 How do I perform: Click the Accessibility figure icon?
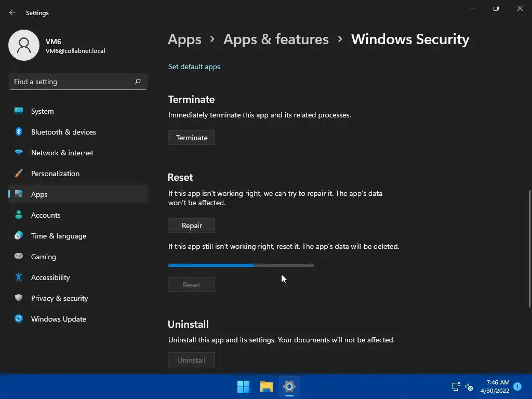(19, 277)
